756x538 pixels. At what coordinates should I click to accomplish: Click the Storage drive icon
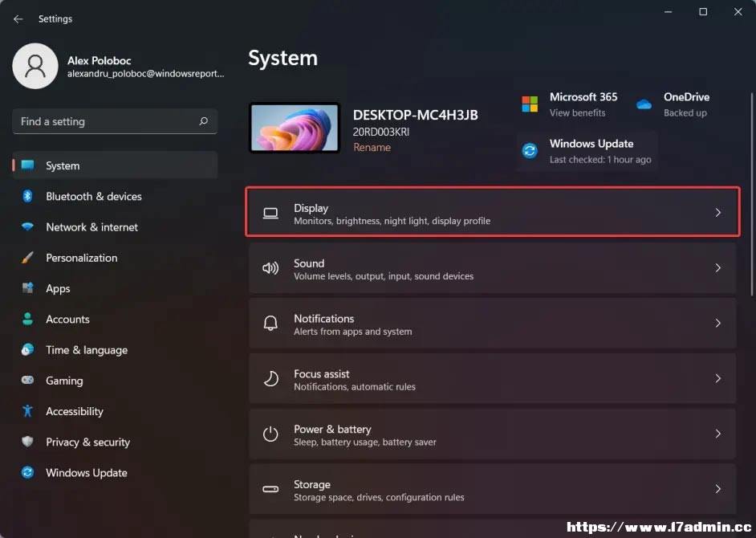tap(270, 489)
